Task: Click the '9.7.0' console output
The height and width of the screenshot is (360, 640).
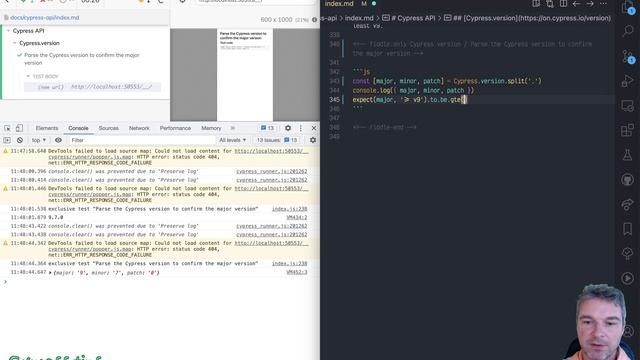Action: coord(56,218)
